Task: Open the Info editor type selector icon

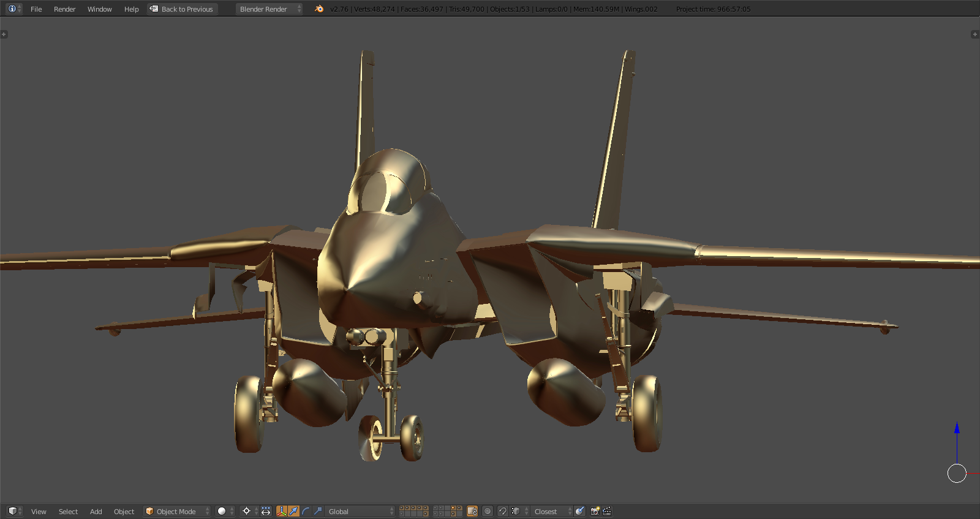Action: coord(13,9)
